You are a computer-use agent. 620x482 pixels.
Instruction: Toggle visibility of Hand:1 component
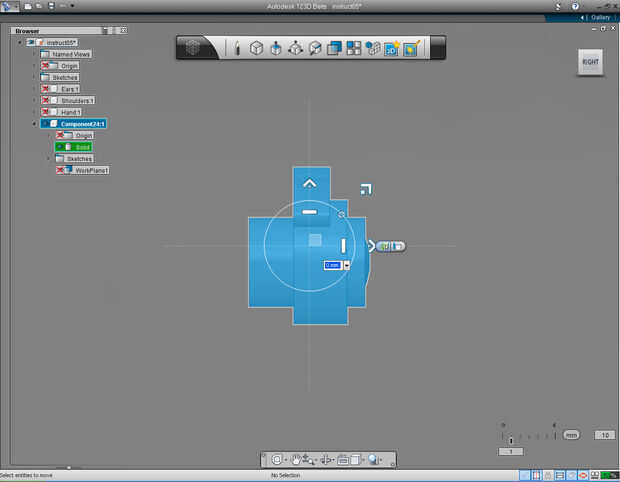point(45,112)
